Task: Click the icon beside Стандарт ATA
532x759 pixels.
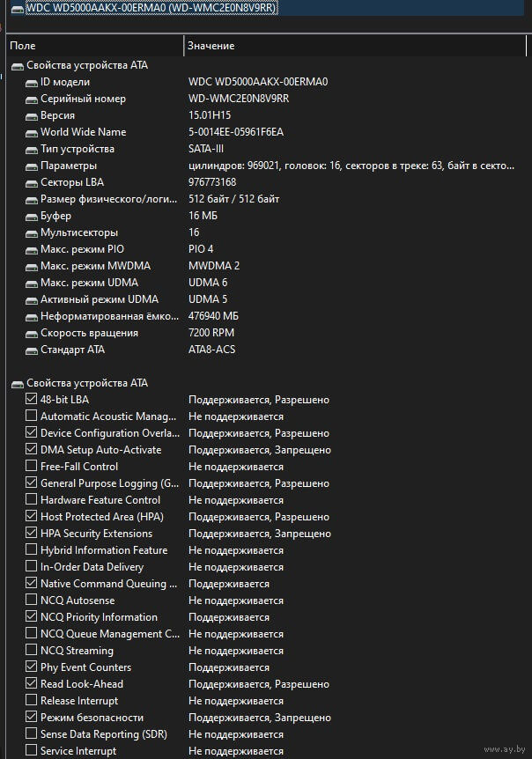Action: click(x=32, y=350)
